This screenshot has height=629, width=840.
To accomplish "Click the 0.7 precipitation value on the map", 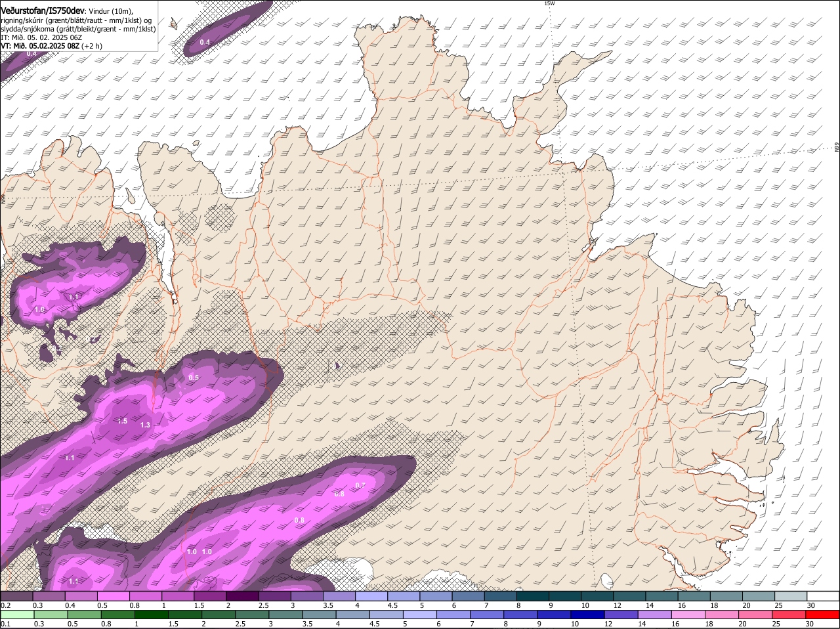I will 360,485.
